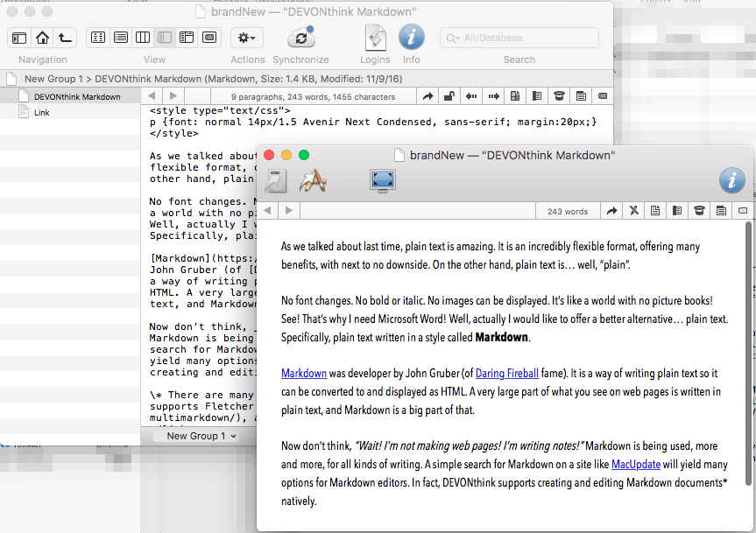Click the shift right arrow icon
The image size is (756, 533).
tap(494, 96)
